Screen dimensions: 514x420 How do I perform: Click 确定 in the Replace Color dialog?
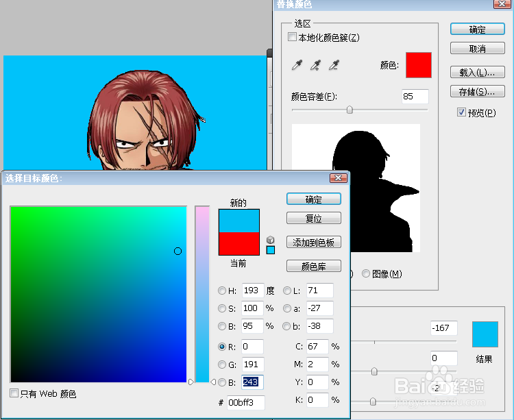coord(477,29)
